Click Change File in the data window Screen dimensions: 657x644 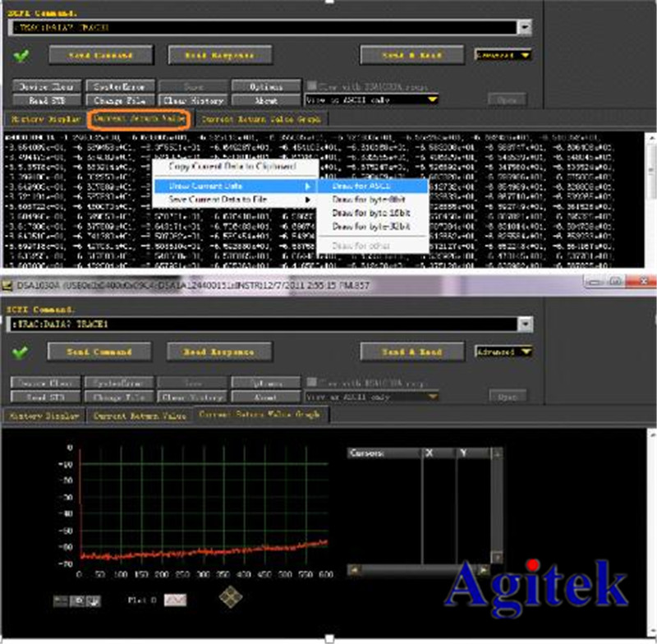[120, 100]
